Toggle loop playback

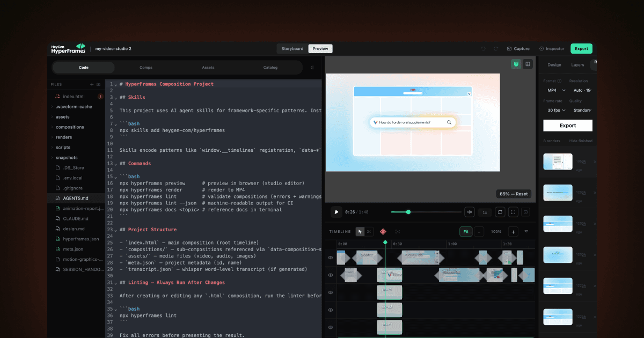(500, 212)
